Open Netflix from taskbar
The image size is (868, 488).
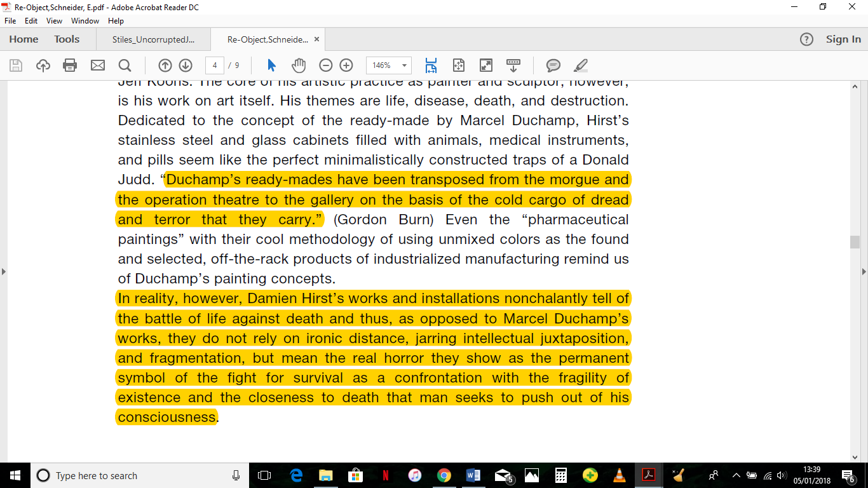click(x=385, y=475)
